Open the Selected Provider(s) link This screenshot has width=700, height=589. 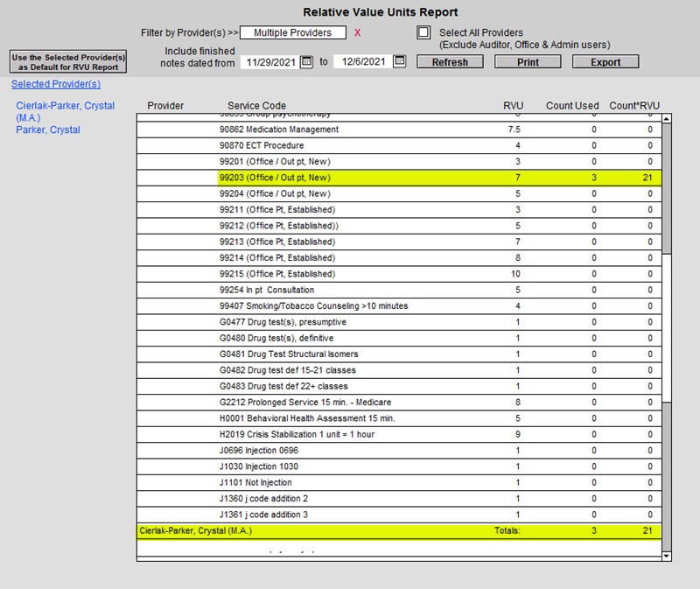tap(56, 85)
